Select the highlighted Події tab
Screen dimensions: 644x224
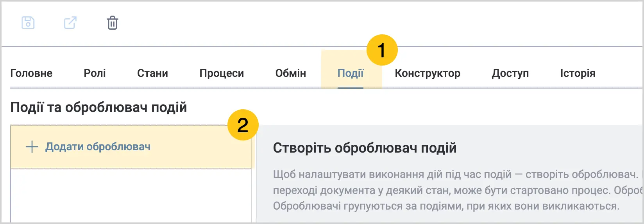pyautogui.click(x=351, y=73)
